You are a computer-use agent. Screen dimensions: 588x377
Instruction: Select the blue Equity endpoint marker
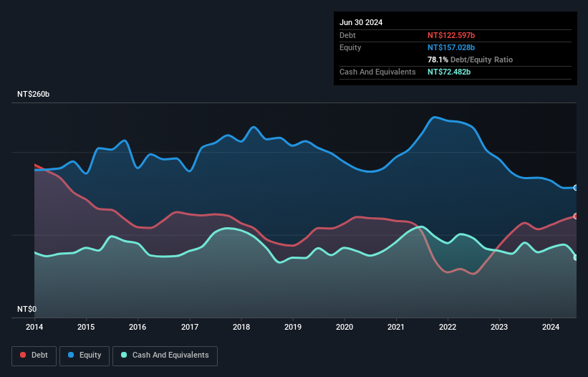click(576, 188)
